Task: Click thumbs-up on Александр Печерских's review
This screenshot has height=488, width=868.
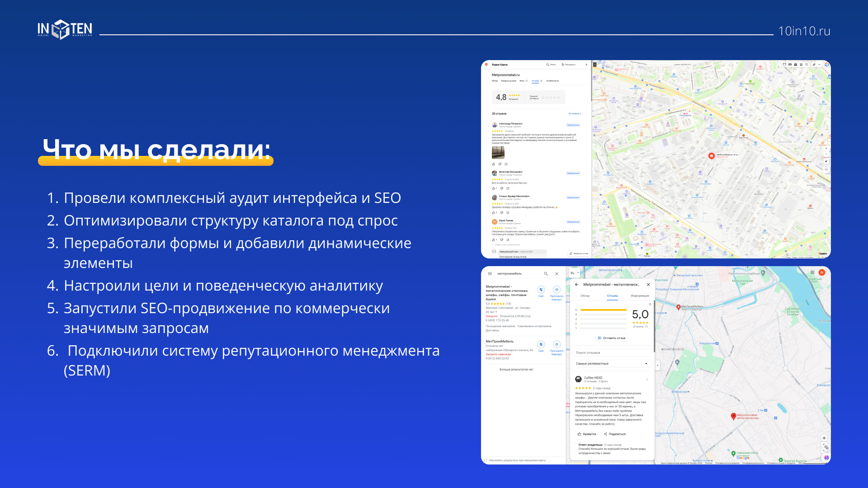Action: 494,164
